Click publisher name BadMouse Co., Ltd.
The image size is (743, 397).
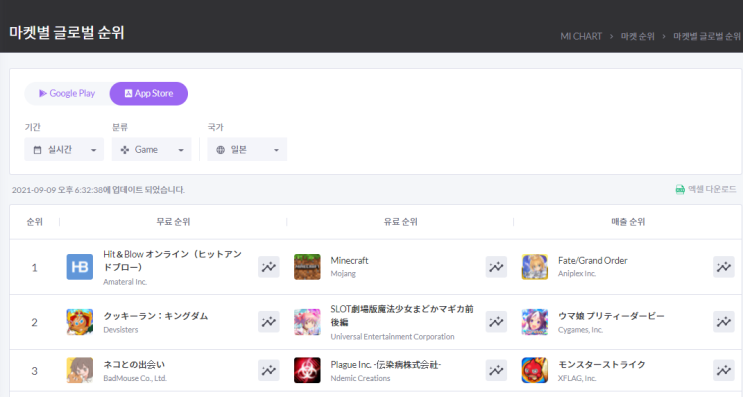point(135,378)
